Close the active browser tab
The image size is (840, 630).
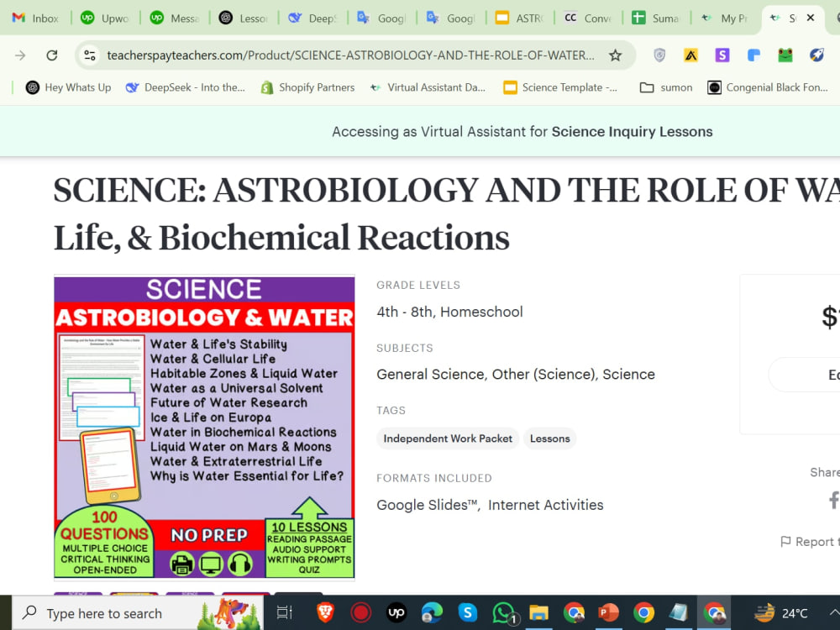pos(811,18)
